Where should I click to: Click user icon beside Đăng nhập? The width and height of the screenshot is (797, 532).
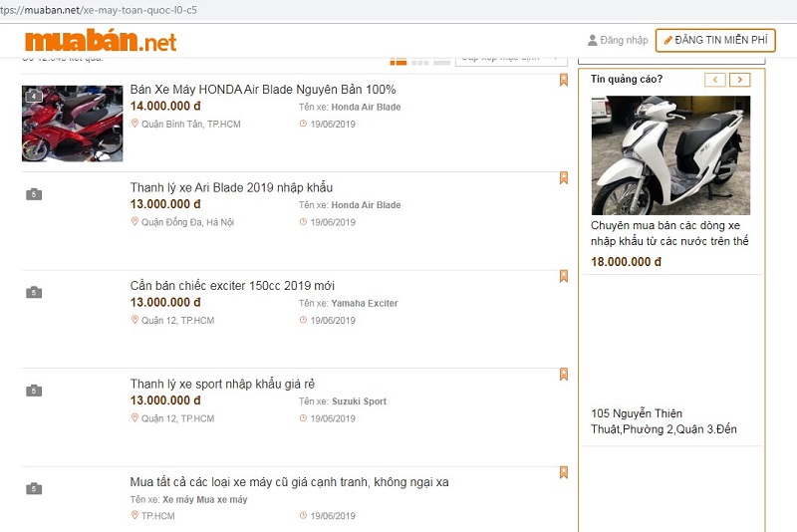(592, 40)
